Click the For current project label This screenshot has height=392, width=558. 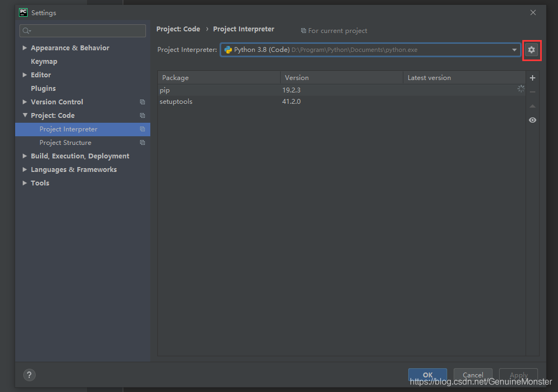[x=337, y=31]
